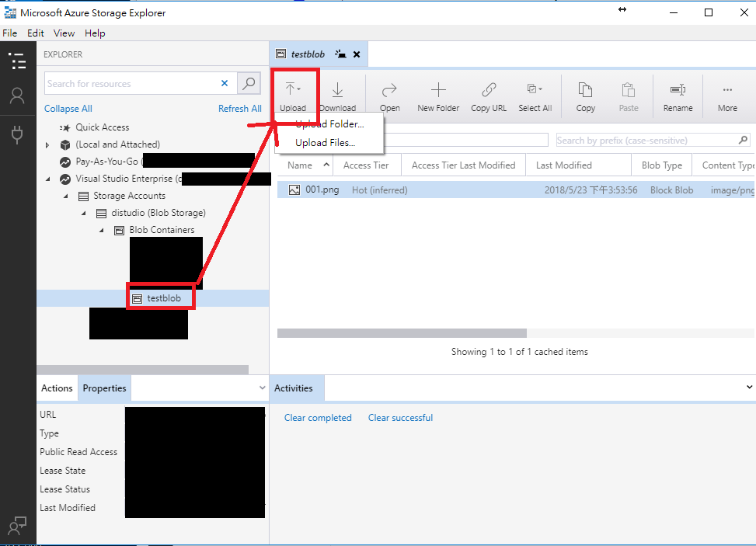Click the Select All toolbar button
This screenshot has width=756, height=546.
[535, 97]
